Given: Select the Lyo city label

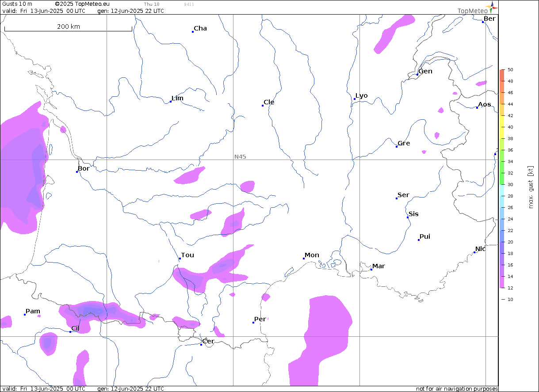Looking at the screenshot, I should click(361, 95).
